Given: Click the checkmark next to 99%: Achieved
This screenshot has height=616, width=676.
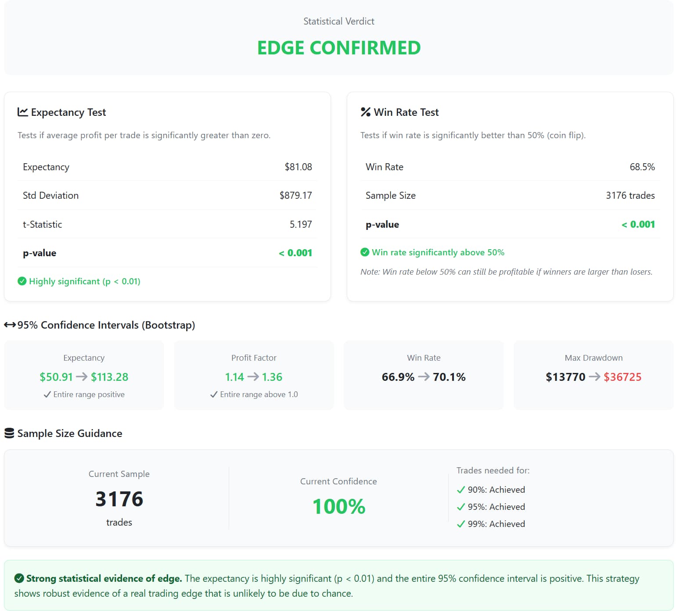Looking at the screenshot, I should 460,524.
